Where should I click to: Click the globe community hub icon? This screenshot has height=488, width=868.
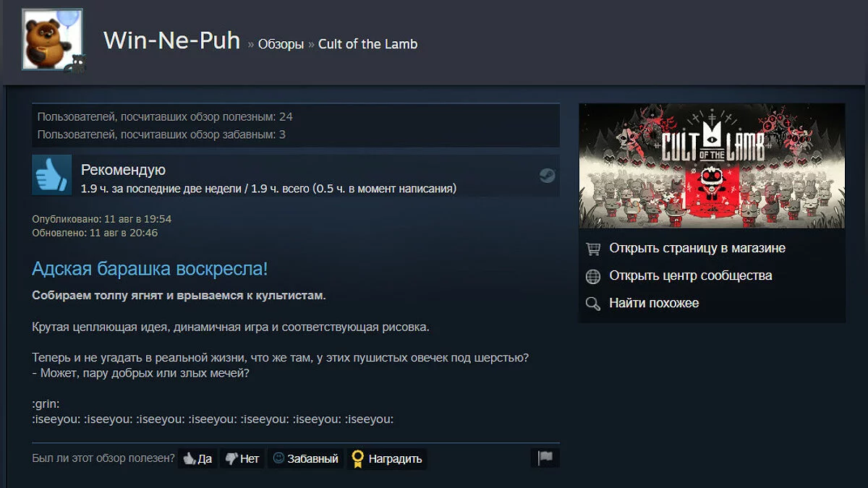(x=593, y=276)
